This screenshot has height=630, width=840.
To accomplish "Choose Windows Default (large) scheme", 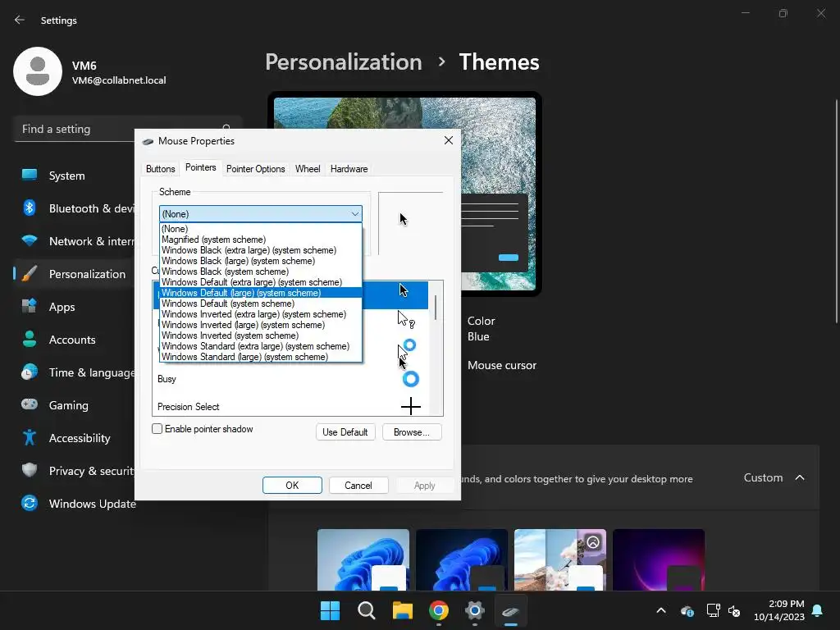I will (x=261, y=293).
